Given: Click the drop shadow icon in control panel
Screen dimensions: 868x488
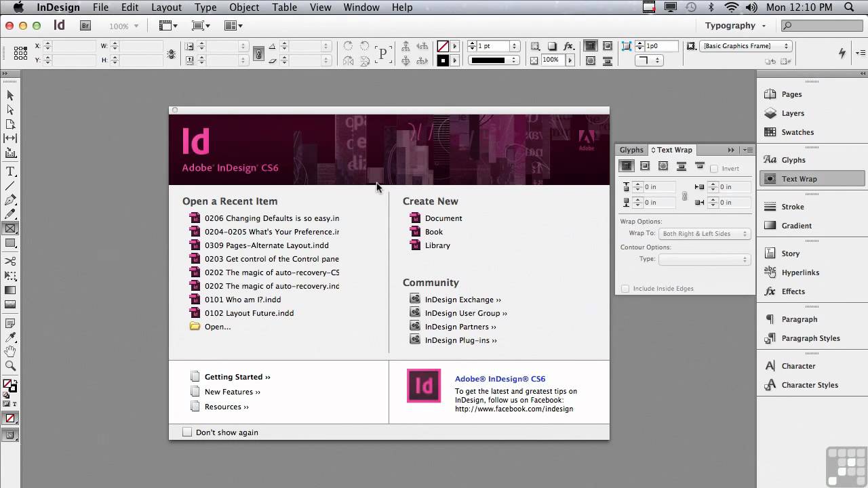Looking at the screenshot, I should [552, 46].
